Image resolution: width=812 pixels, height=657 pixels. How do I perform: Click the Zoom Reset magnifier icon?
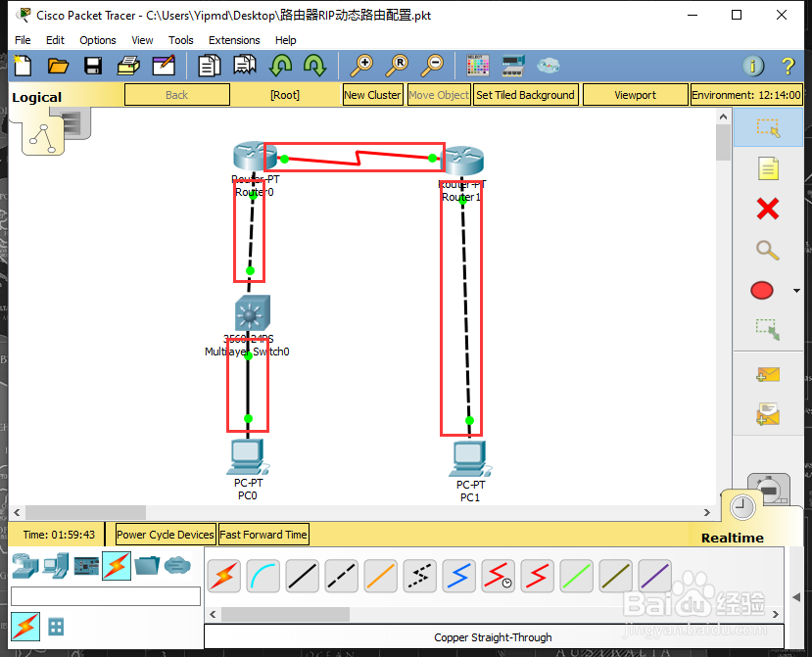pyautogui.click(x=398, y=66)
